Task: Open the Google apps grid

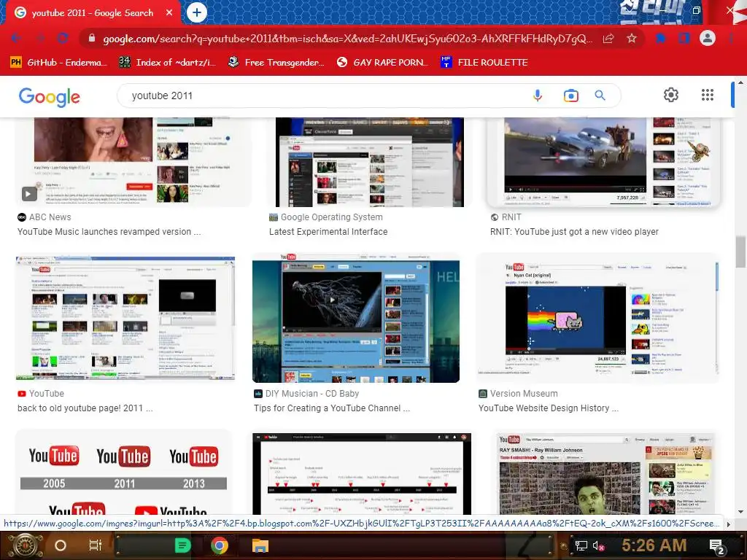Action: [x=708, y=95]
